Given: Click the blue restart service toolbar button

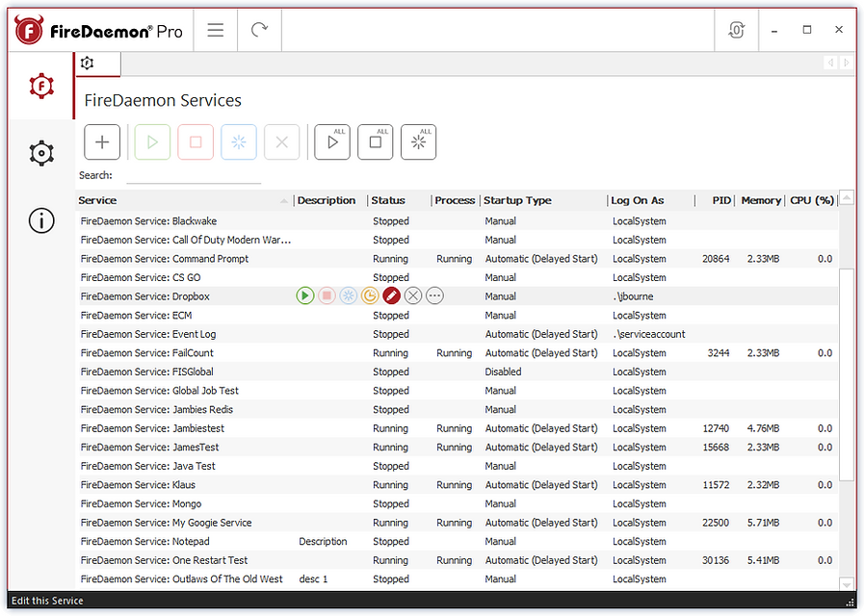Looking at the screenshot, I should tap(239, 142).
